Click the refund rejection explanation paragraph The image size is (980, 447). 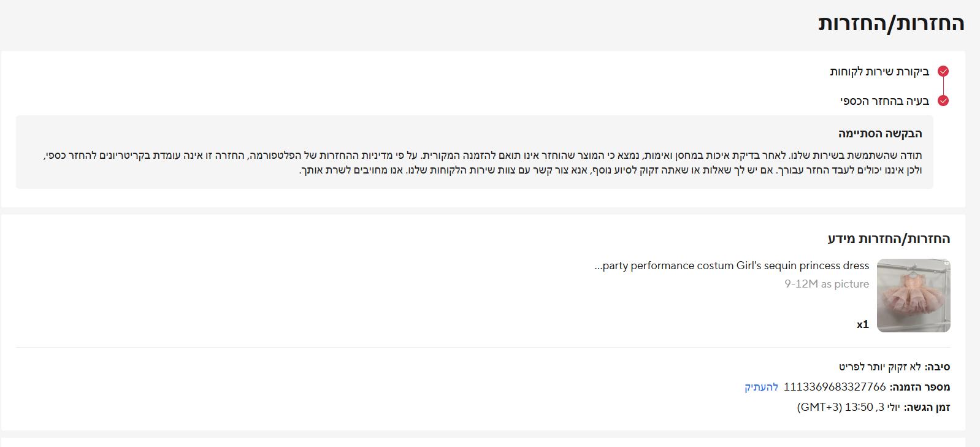point(482,162)
